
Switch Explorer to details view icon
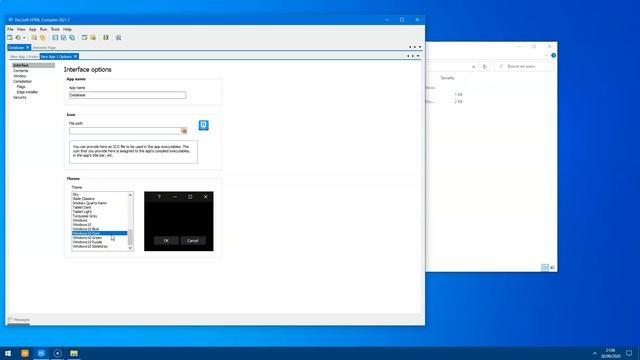point(544,267)
